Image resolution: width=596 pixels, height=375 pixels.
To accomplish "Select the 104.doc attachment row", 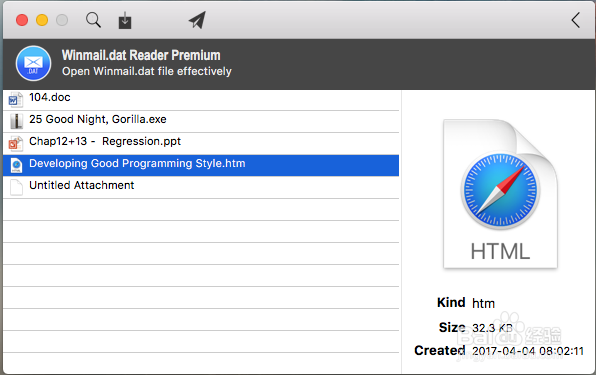I will pos(201,100).
